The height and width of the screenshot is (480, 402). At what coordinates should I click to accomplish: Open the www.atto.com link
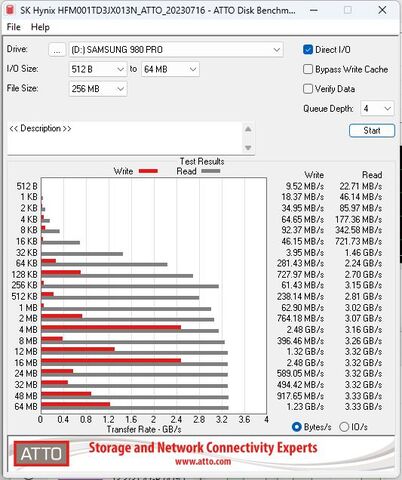(203, 462)
